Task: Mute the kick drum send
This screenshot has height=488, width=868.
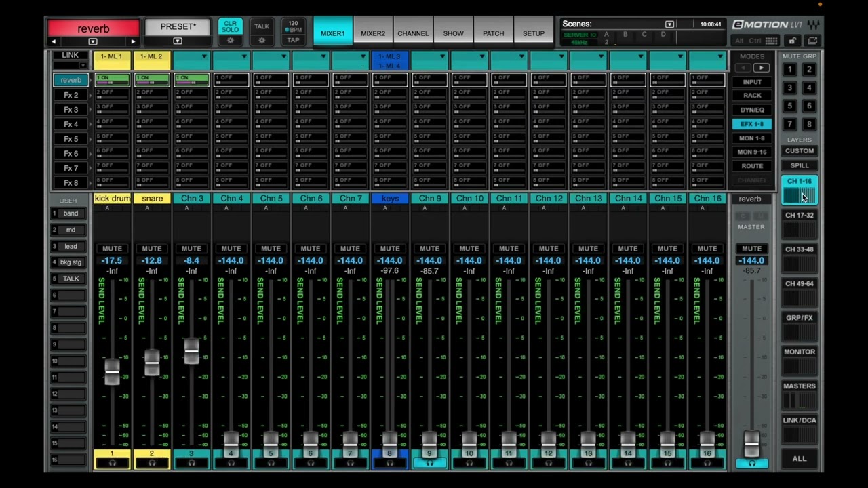Action: click(x=112, y=249)
